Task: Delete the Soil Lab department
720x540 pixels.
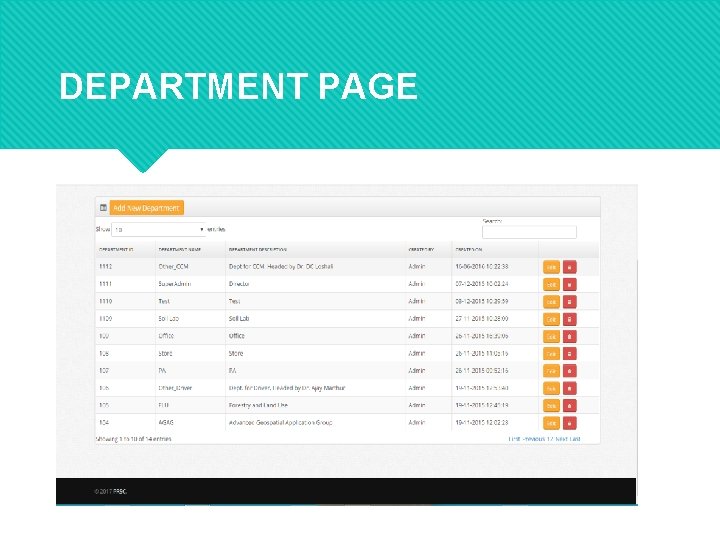Action: [569, 319]
